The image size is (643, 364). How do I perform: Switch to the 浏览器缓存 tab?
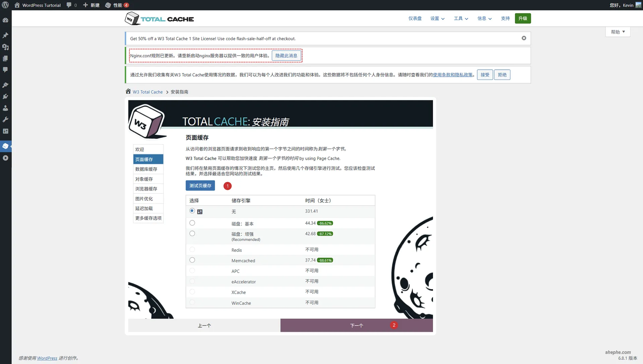pyautogui.click(x=146, y=189)
